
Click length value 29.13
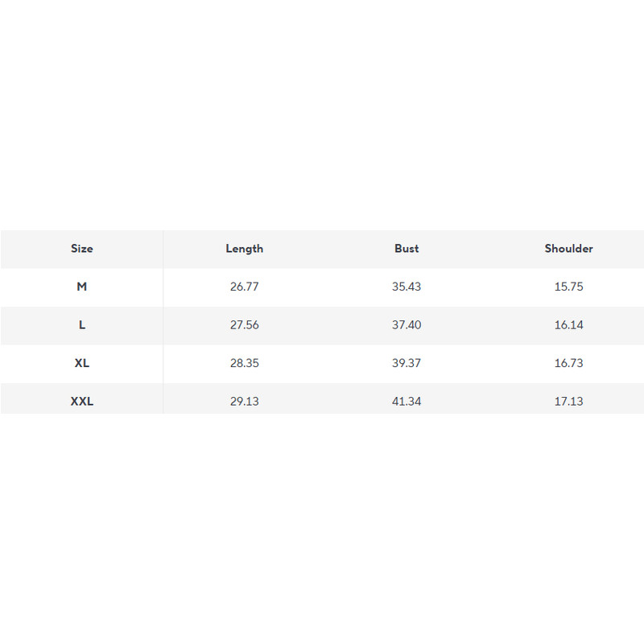(x=244, y=401)
